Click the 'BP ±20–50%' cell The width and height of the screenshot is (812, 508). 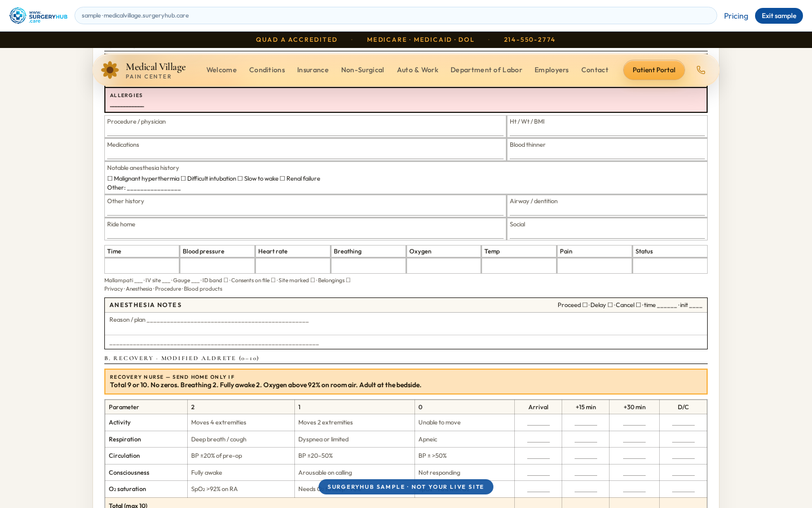355,456
